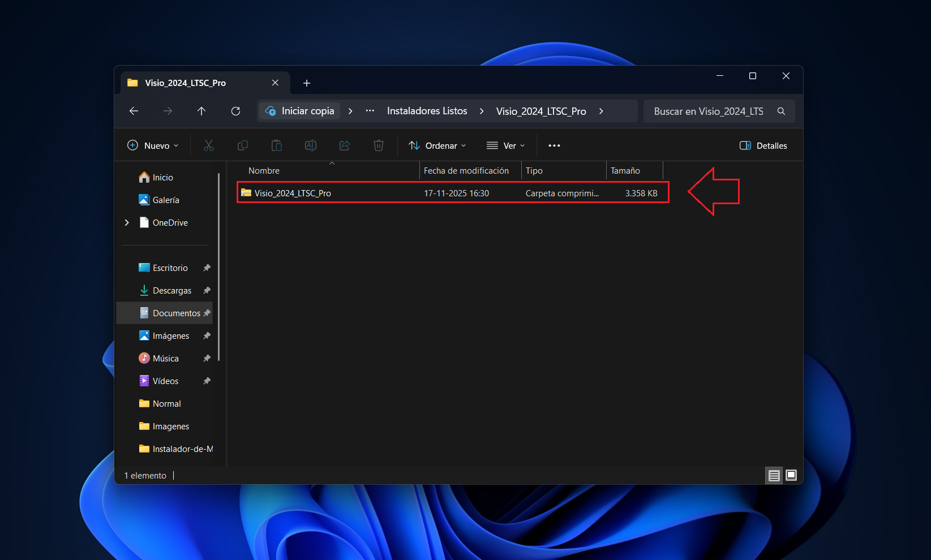Click the 17-11-2025 16:30 date cell
Viewport: 931px width, 560px height.
(457, 193)
